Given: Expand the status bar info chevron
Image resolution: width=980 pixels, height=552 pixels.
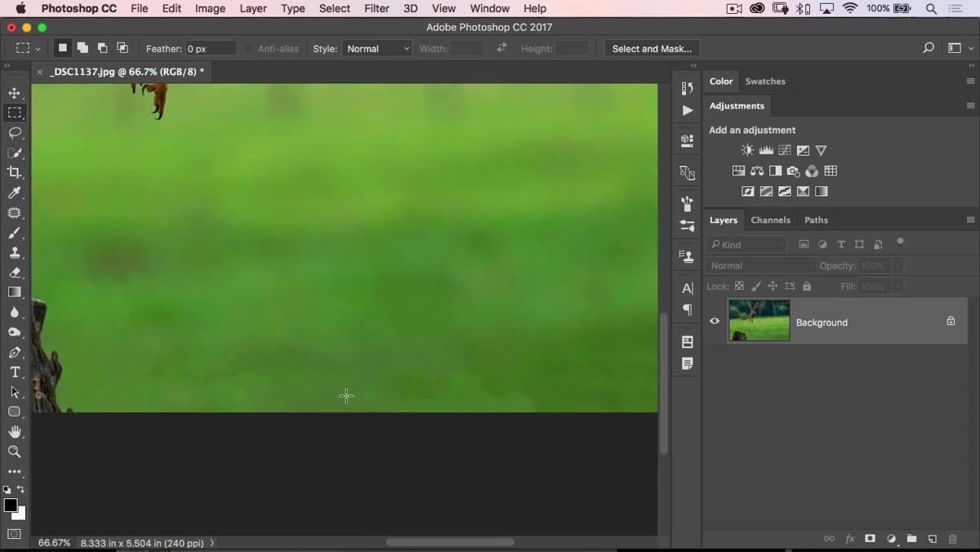Looking at the screenshot, I should point(212,542).
